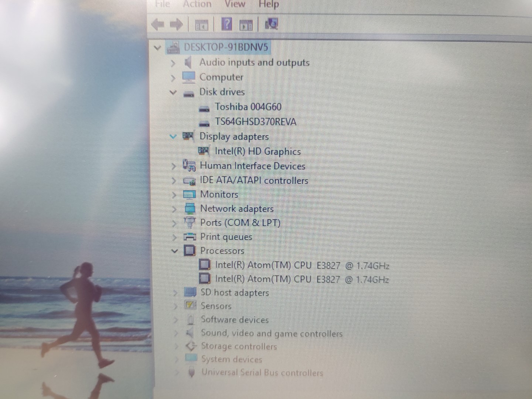
Task: Open the View menu
Action: pyautogui.click(x=234, y=4)
